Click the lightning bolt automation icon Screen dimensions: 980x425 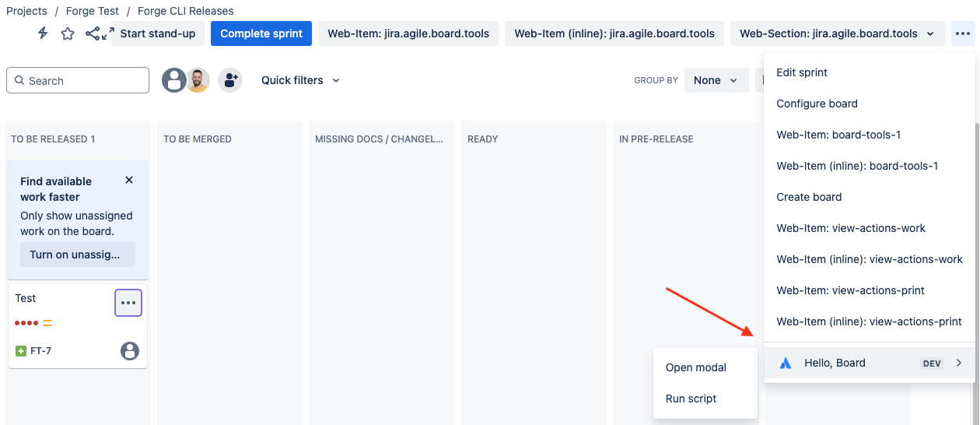click(43, 33)
